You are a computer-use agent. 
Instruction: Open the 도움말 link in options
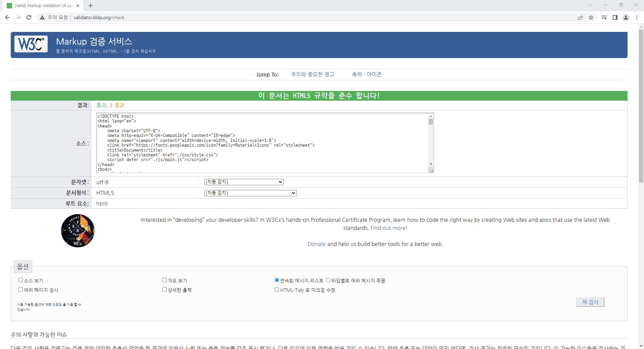click(x=57, y=304)
